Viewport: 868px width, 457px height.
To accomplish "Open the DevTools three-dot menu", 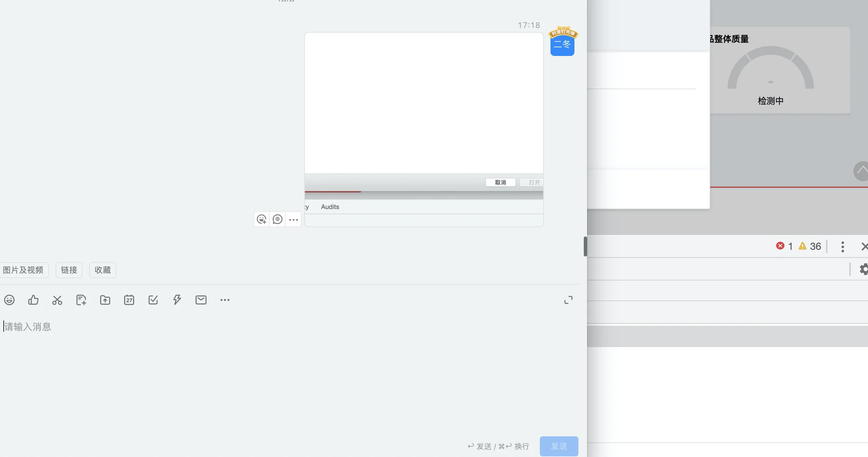I will point(842,246).
